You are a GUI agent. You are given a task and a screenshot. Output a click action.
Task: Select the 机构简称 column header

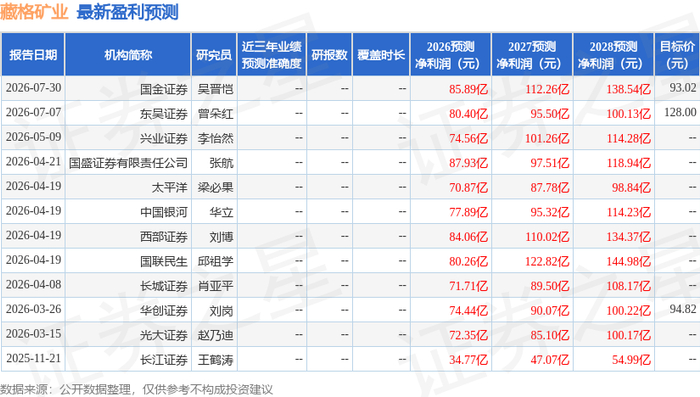point(128,54)
